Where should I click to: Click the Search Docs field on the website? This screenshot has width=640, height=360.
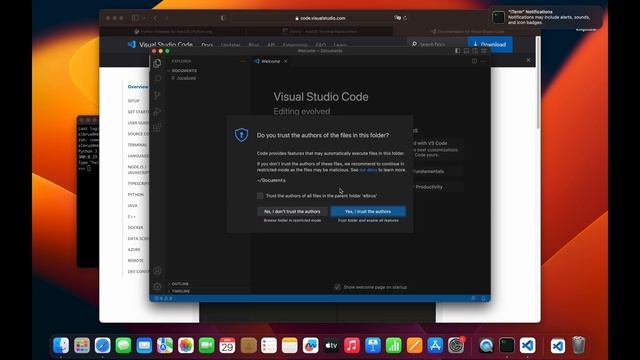point(437,44)
